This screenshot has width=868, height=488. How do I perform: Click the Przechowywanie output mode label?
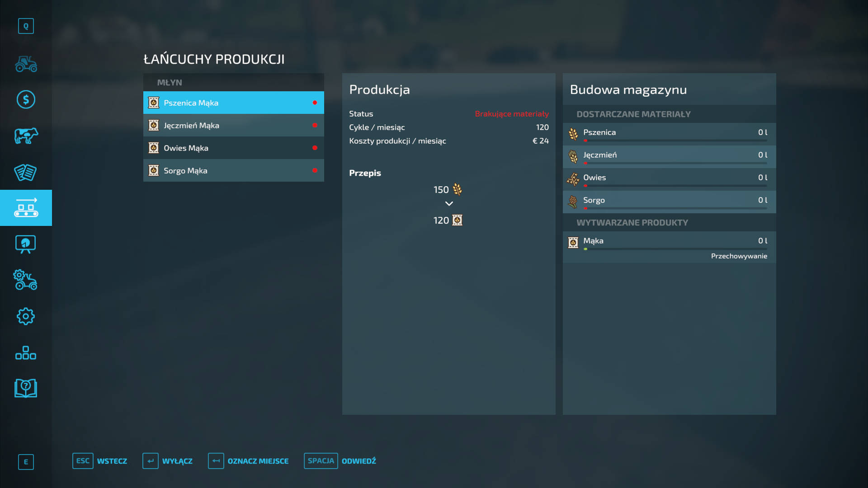(739, 256)
